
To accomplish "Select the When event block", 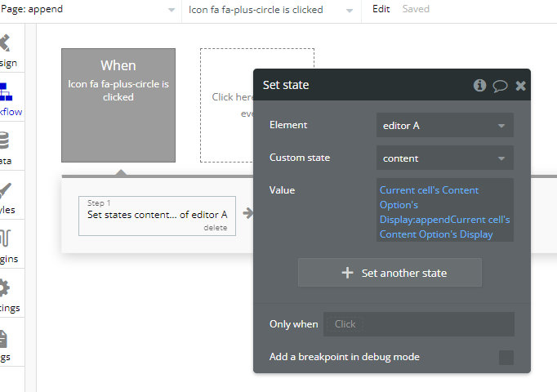I will [x=118, y=105].
